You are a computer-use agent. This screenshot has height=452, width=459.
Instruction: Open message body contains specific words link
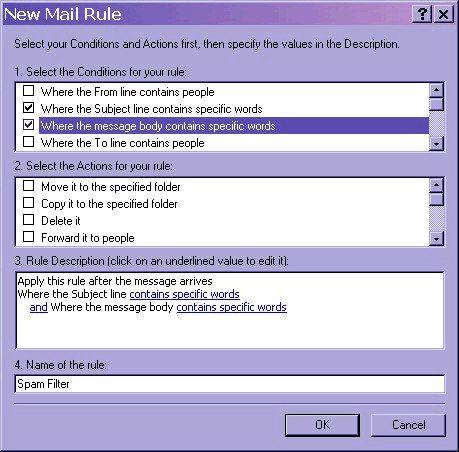click(231, 307)
